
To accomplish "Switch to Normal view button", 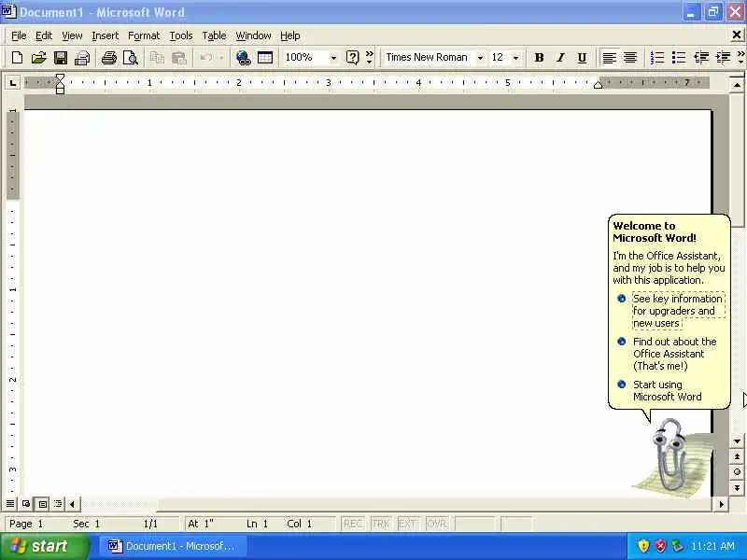I will pyautogui.click(x=10, y=503).
